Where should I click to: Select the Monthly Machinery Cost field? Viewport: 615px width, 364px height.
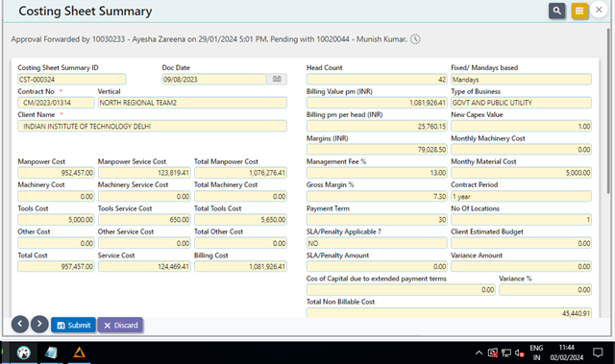pos(521,149)
